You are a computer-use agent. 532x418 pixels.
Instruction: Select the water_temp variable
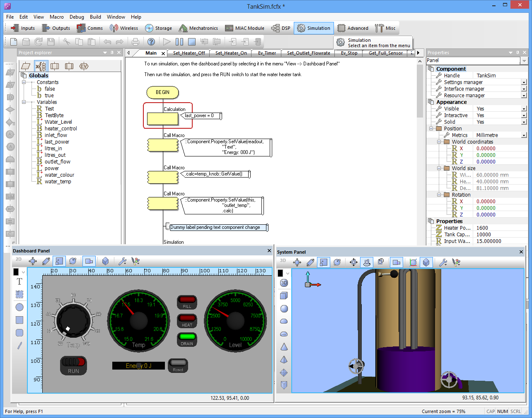58,182
